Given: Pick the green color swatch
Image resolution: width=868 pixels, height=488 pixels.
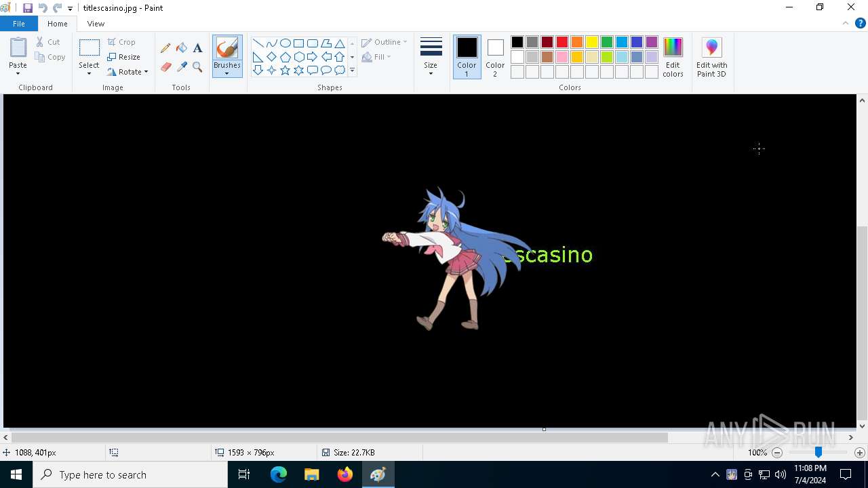Looking at the screenshot, I should 607,42.
